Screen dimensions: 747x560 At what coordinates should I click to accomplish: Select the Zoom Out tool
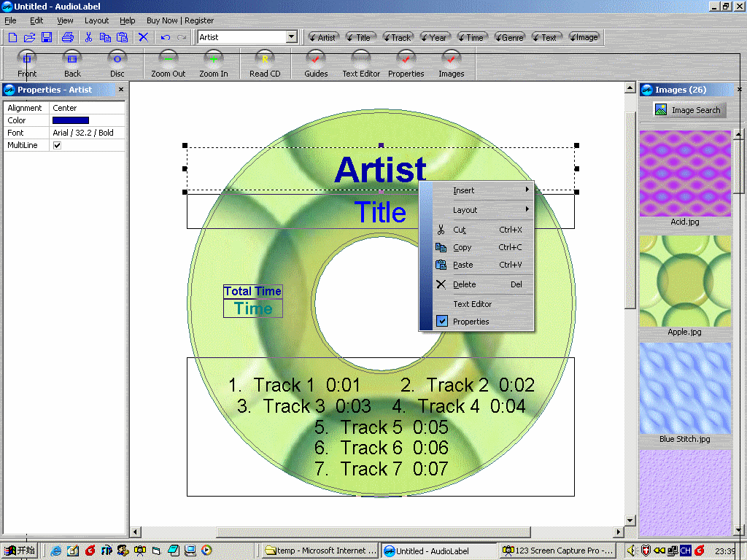pos(169,63)
